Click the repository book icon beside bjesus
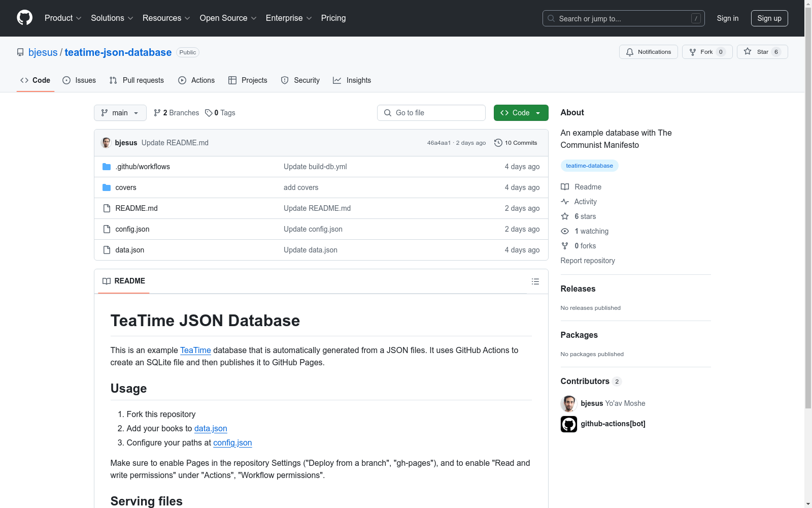812x508 pixels. click(x=20, y=52)
